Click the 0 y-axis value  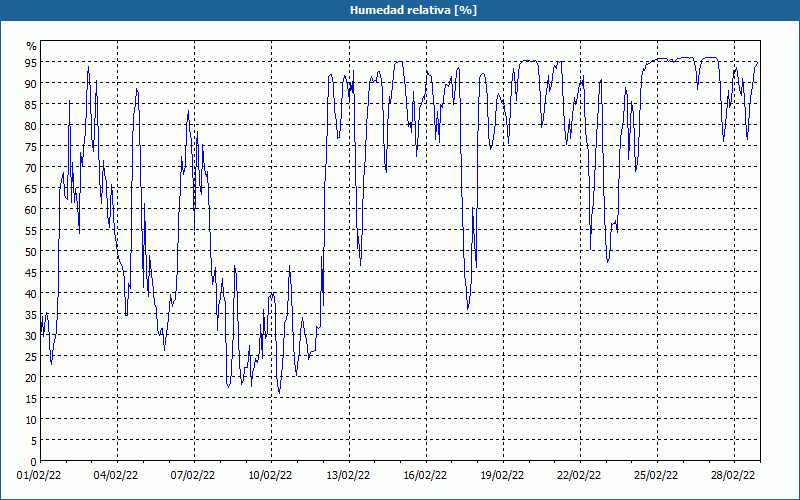tap(34, 462)
